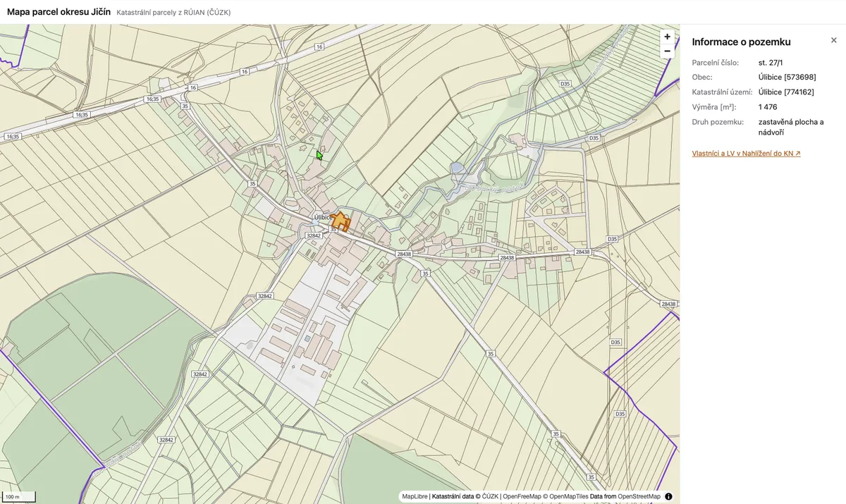Select the cadastral area value Úlibice [774162]
The height and width of the screenshot is (504, 846).
786,92
